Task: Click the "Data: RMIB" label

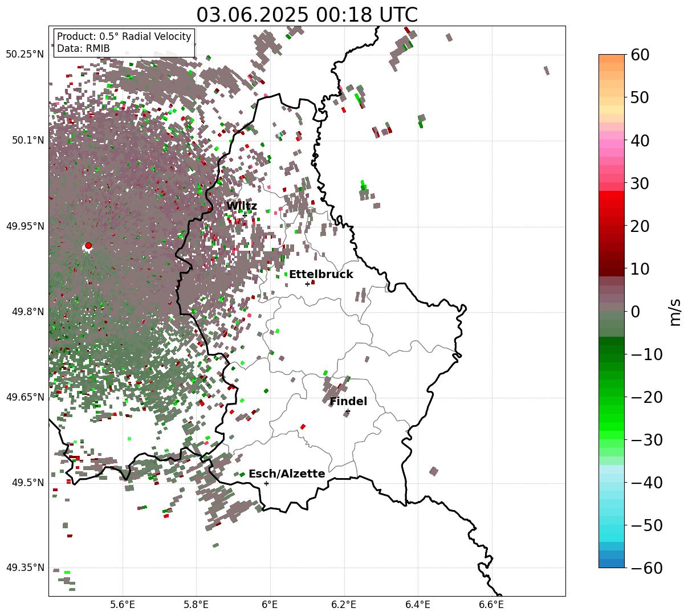Action: click(83, 48)
